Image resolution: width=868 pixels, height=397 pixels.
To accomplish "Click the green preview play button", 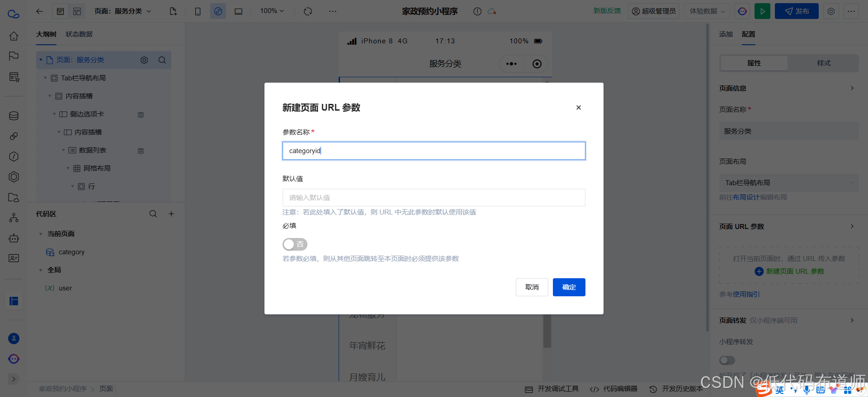I will 763,11.
